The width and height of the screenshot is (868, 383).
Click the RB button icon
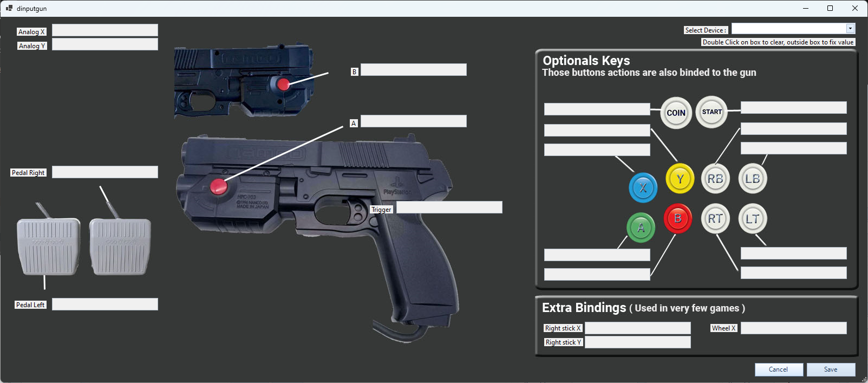pyautogui.click(x=715, y=179)
